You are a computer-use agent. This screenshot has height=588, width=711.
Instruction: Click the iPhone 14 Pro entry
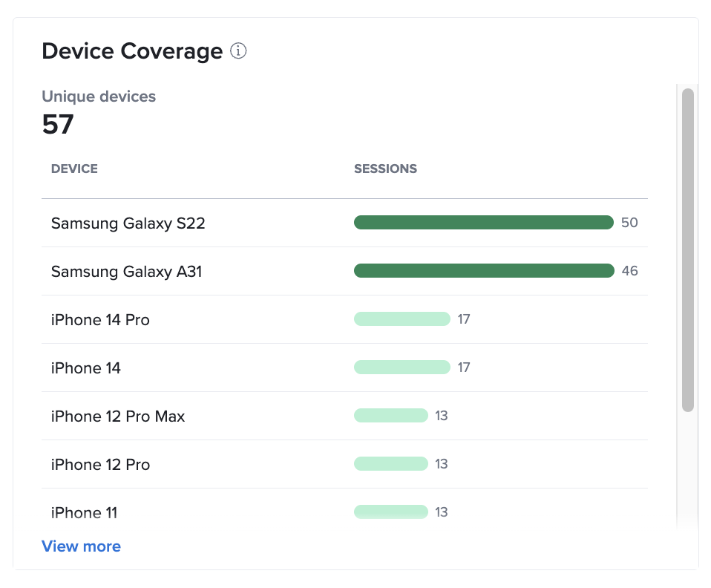tap(100, 319)
